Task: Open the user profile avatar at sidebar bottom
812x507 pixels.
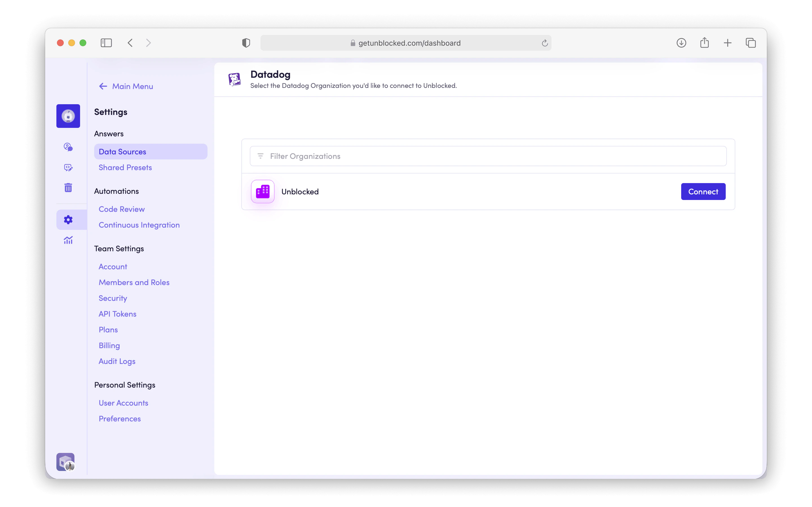Action: point(65,462)
